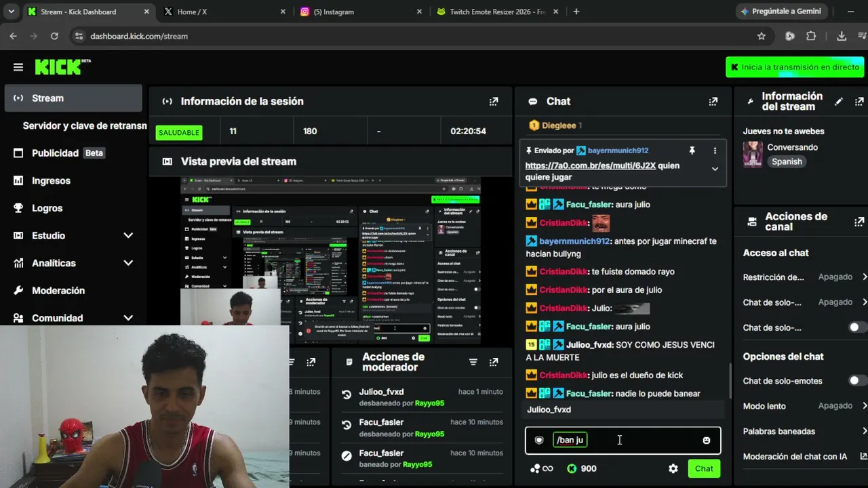The height and width of the screenshot is (488, 868).
Task: Switch to the Home / X tab
Action: click(226, 12)
